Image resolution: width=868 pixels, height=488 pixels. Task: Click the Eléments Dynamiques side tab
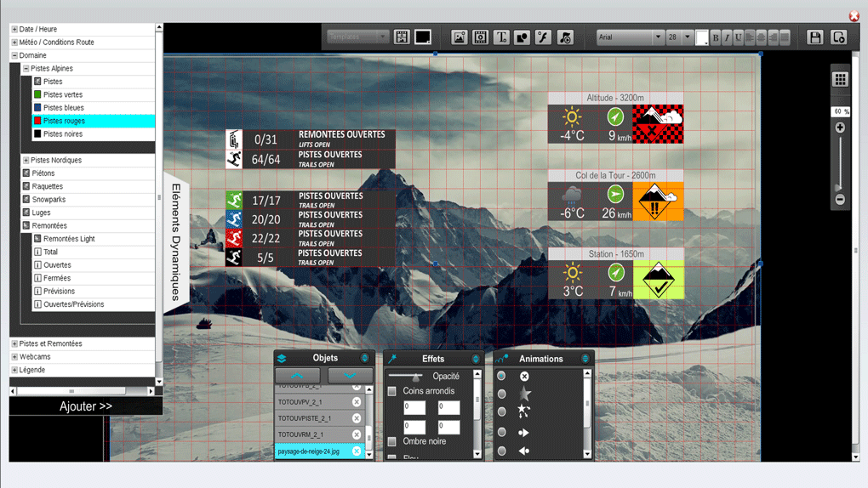point(176,242)
